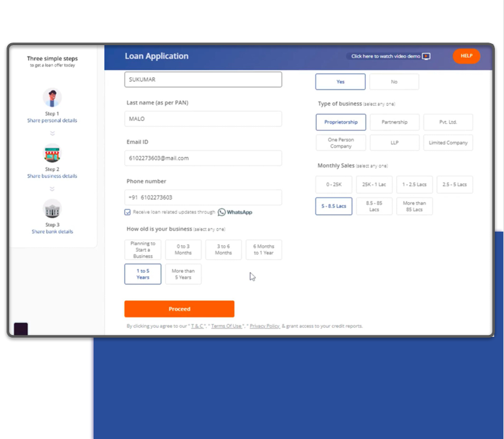Choose Proprietorship business type
The image size is (504, 439).
point(341,122)
